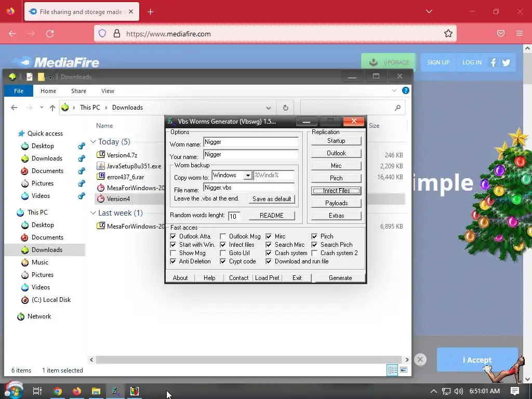Dismiss cookie banner with round X icon
The height and width of the screenshot is (399, 532).
[420, 360]
